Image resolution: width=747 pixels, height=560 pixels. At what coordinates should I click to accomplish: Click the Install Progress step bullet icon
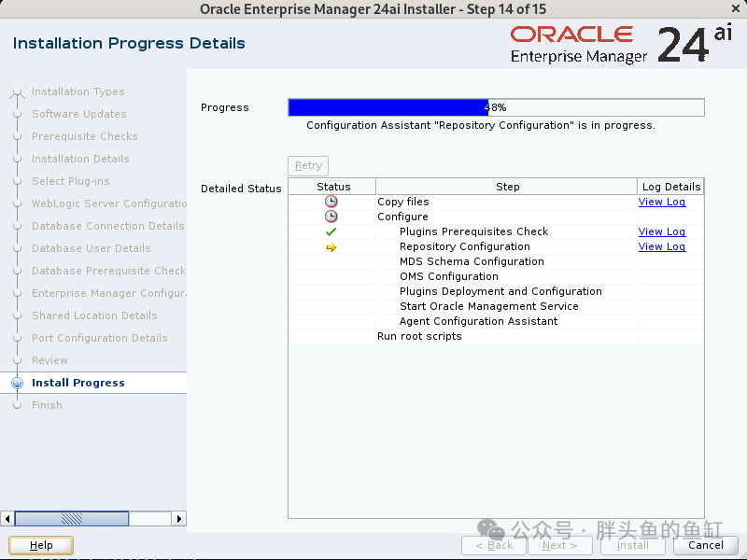pyautogui.click(x=18, y=383)
